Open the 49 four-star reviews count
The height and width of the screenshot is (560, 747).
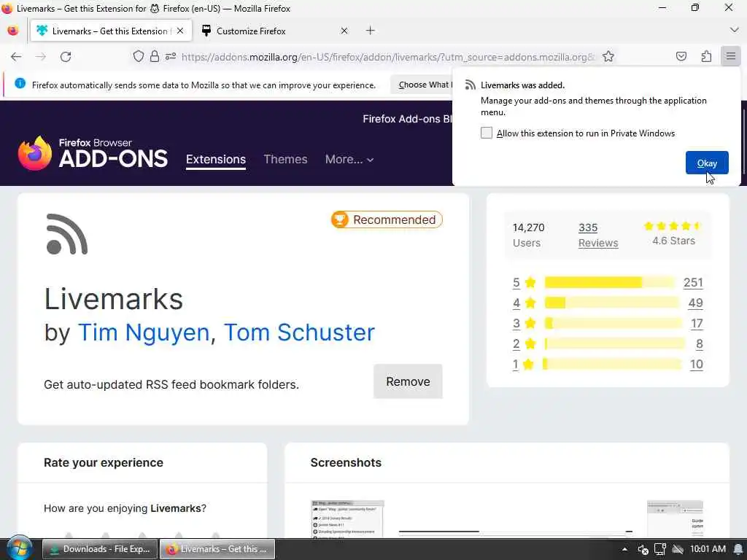695,303
